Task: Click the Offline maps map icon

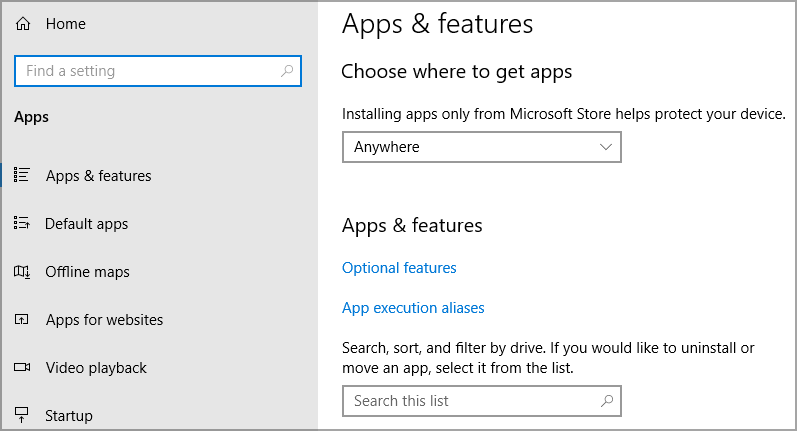Action: coord(22,271)
